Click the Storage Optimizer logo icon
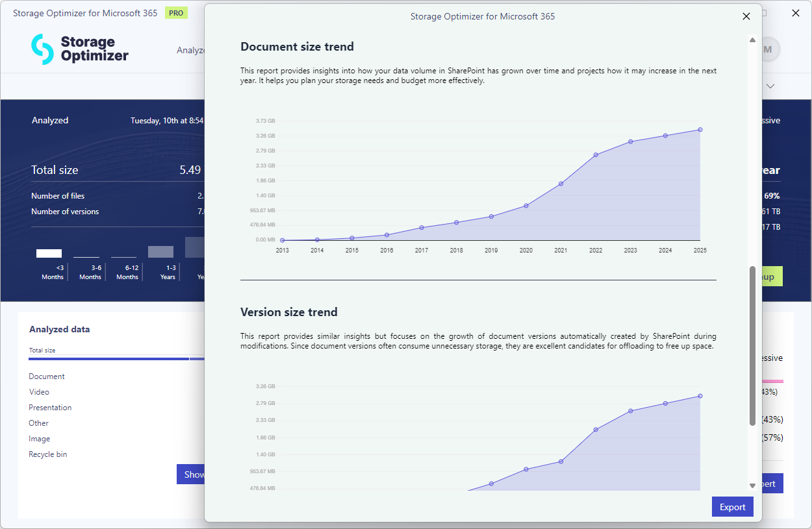Image resolution: width=812 pixels, height=529 pixels. tap(43, 49)
